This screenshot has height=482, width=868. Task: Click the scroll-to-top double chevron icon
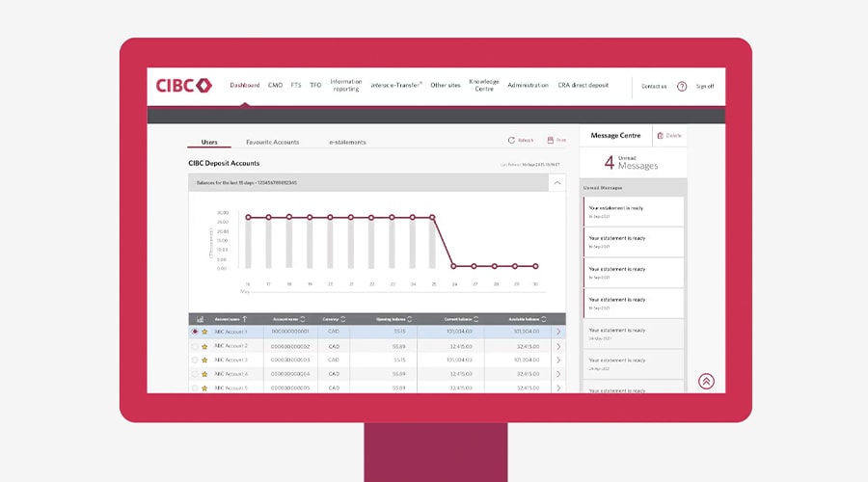(x=706, y=382)
